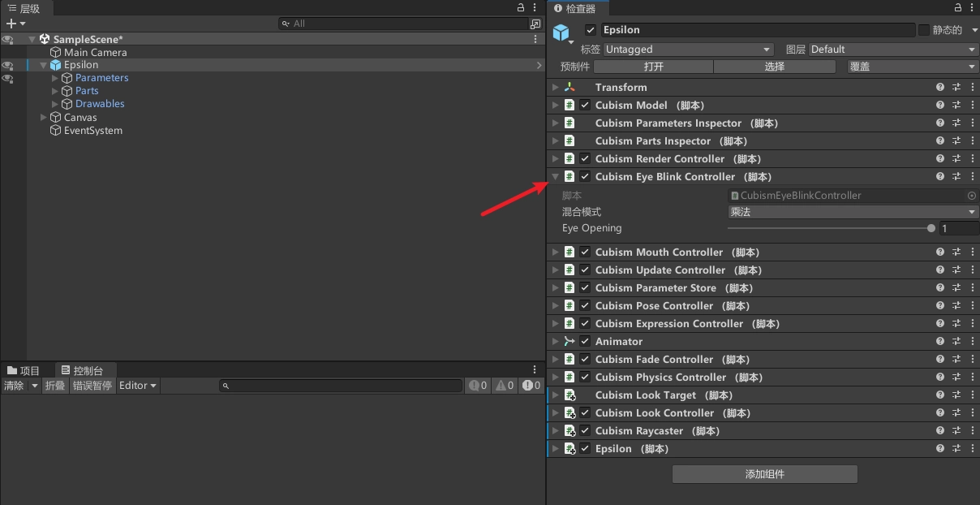This screenshot has width=980, height=505.
Task: Open the Animator component options menu
Action: tap(972, 341)
